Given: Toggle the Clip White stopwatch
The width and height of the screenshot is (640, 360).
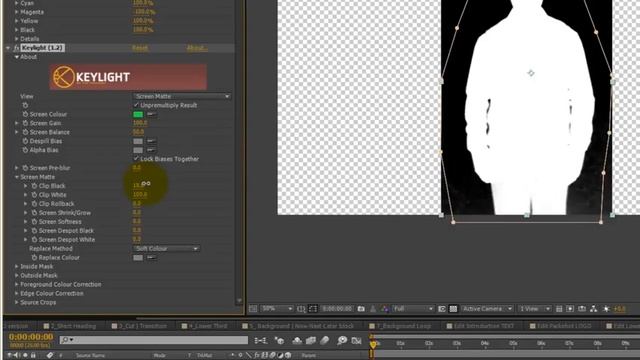Looking at the screenshot, I should [x=34, y=195].
